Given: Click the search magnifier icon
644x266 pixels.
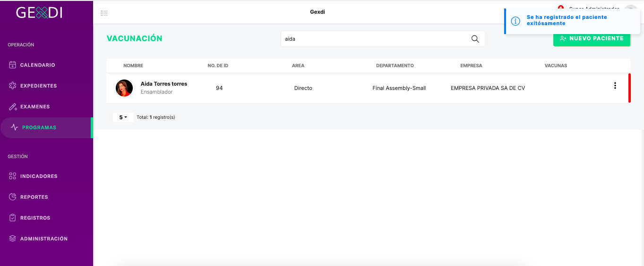Looking at the screenshot, I should [x=475, y=39].
